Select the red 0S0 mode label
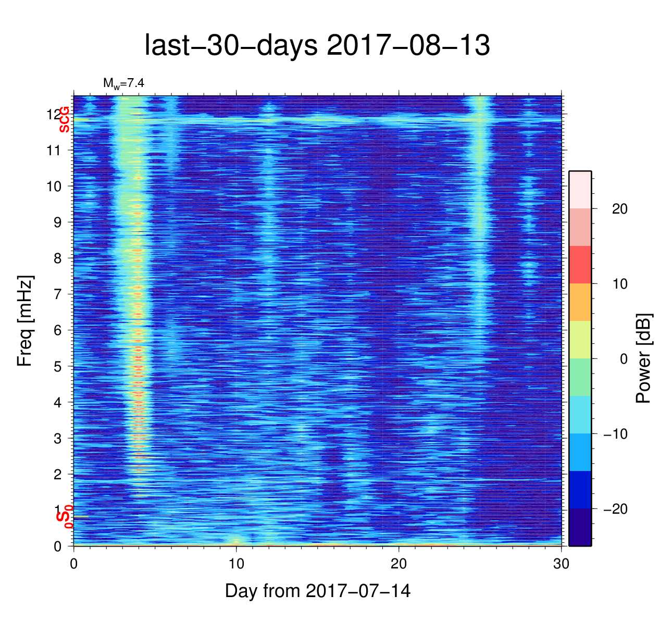The height and width of the screenshot is (620, 672). [x=64, y=517]
